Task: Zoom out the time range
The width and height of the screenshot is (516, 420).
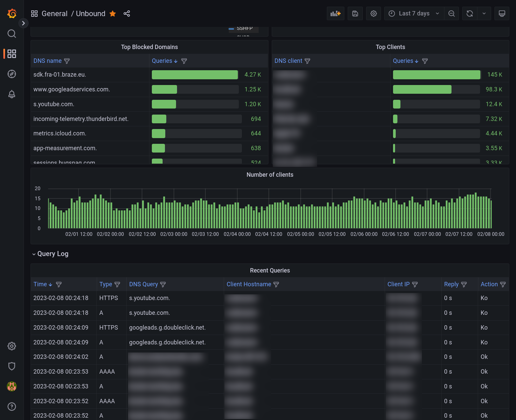Action: [451, 13]
